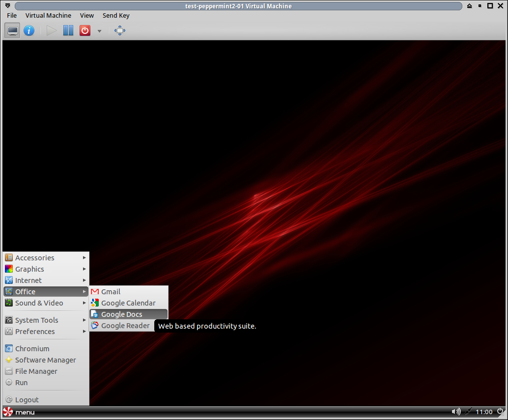Open the volume control in panel
Viewport: 508px width, 420px height.
pos(456,412)
